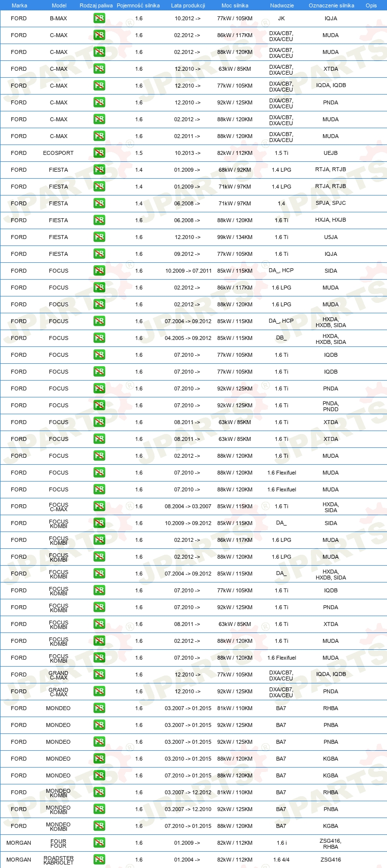Click fuel icon of MORGAN ROADSTER KABRIOLET row
Viewport: 387px width, 868px height.
click(99, 860)
